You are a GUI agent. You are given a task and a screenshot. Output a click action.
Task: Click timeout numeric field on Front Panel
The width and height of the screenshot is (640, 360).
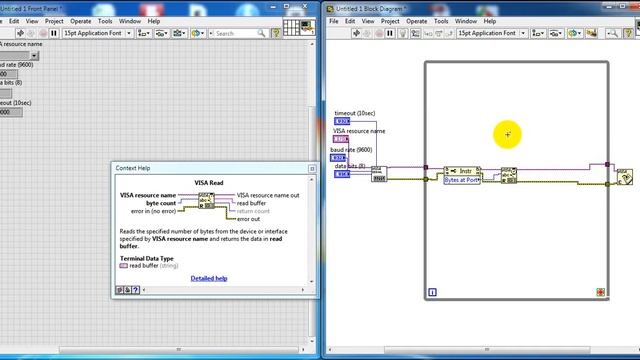(11, 112)
